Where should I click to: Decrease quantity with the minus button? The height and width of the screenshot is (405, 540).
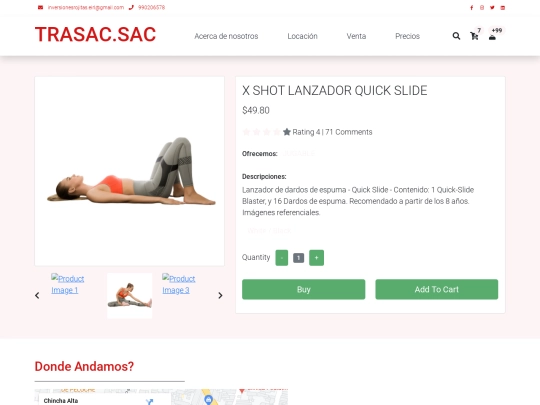(x=282, y=258)
